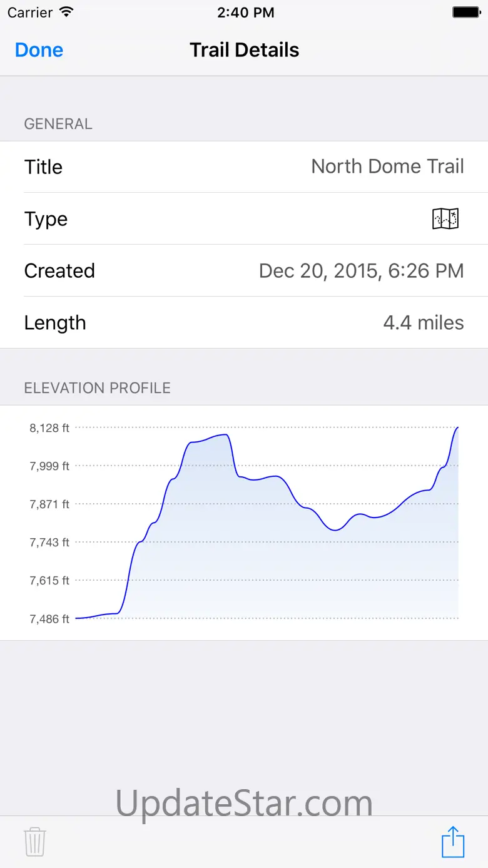Tap the Type row label
This screenshot has width=488, height=868.
[46, 219]
